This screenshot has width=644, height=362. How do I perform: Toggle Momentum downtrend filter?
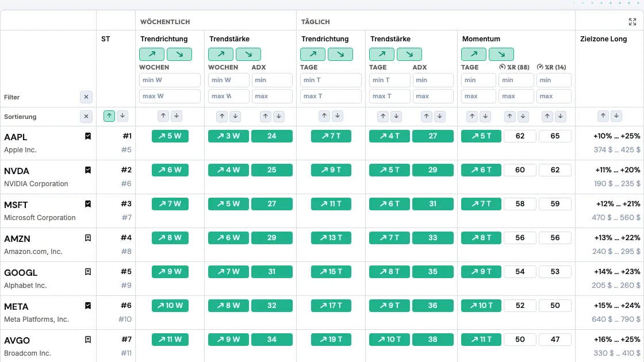click(x=501, y=54)
